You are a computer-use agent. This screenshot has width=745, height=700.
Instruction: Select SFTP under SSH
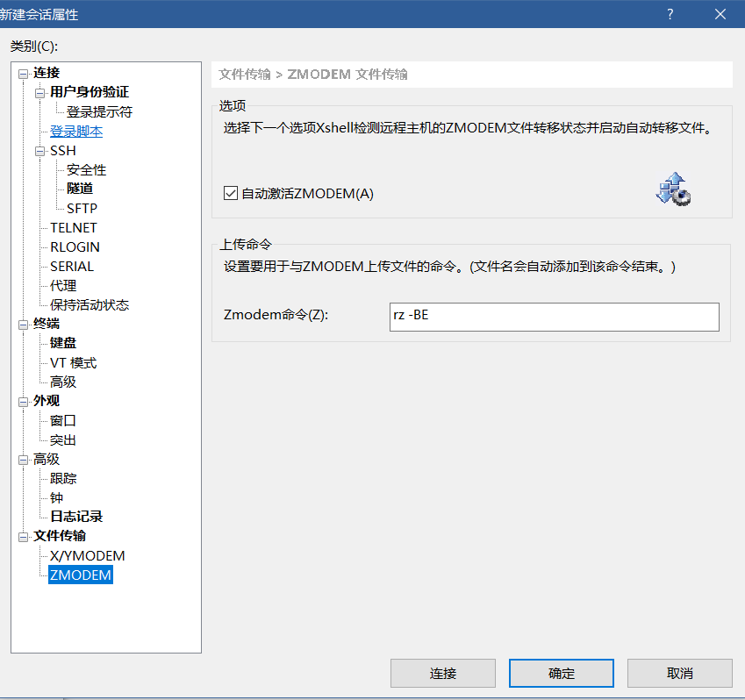click(x=82, y=209)
